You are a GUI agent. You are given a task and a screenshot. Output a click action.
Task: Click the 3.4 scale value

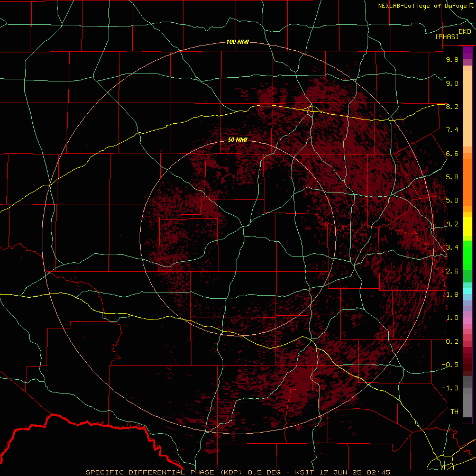(x=452, y=248)
